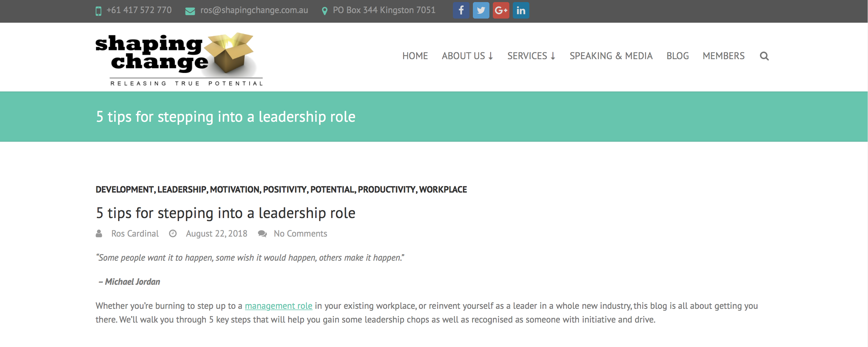
Task: Click the location pin beside PO Box address
Action: (x=325, y=10)
